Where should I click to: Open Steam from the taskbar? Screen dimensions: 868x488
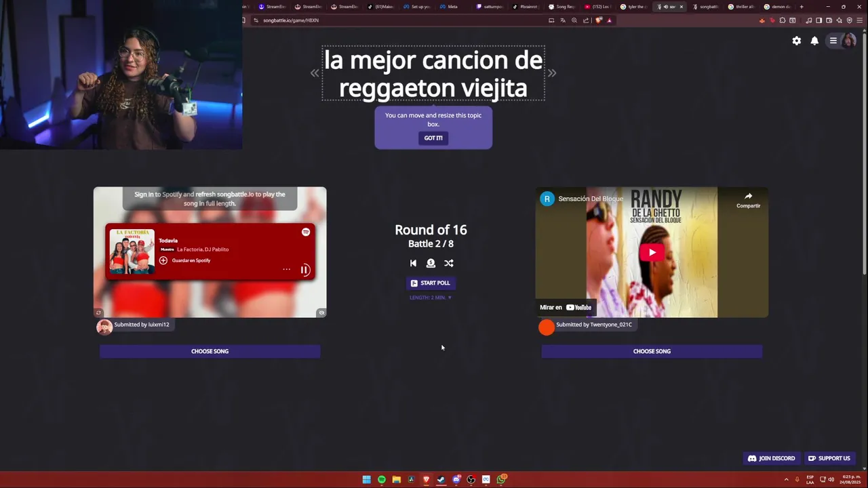tap(441, 479)
